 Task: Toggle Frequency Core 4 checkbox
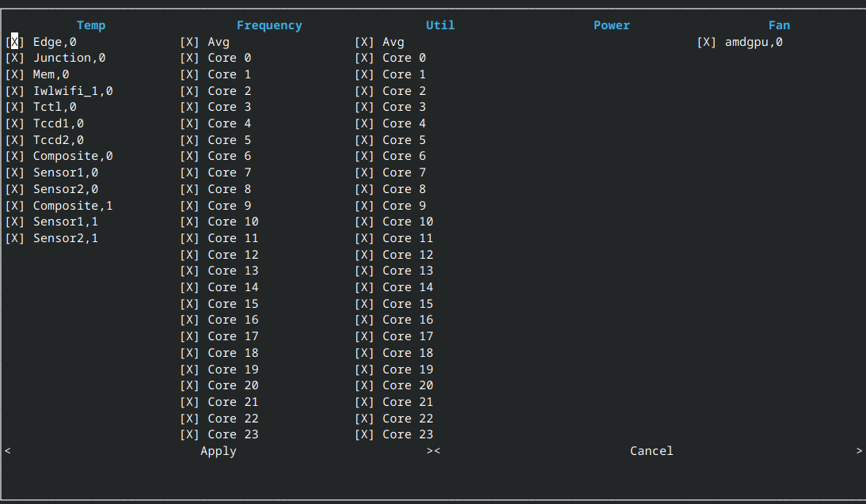[x=189, y=123]
